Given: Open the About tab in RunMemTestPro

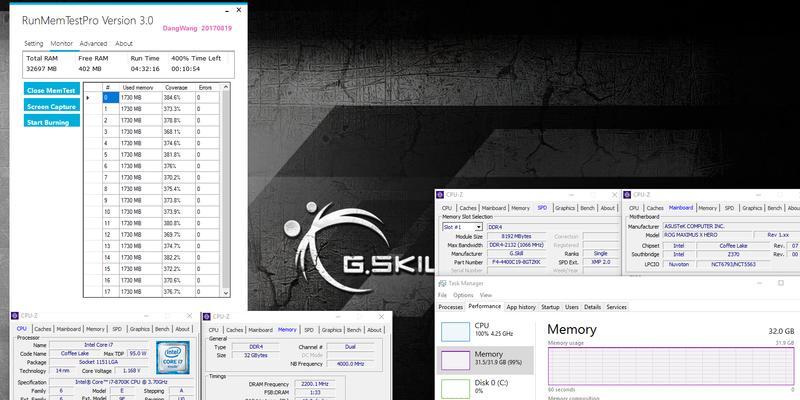Looking at the screenshot, I should coord(123,43).
